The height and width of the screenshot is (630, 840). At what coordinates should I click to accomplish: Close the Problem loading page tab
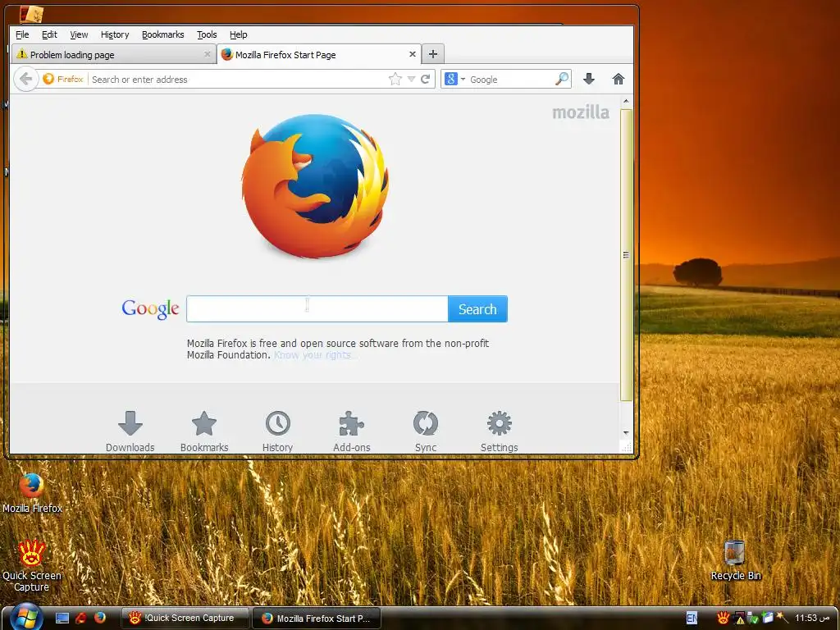click(208, 55)
